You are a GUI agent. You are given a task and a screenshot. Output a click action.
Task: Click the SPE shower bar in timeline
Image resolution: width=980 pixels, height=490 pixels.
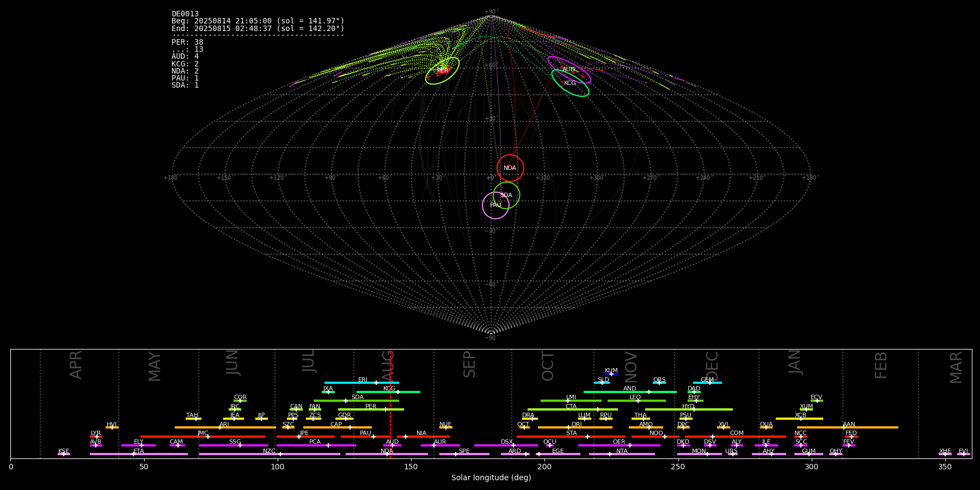click(x=464, y=454)
